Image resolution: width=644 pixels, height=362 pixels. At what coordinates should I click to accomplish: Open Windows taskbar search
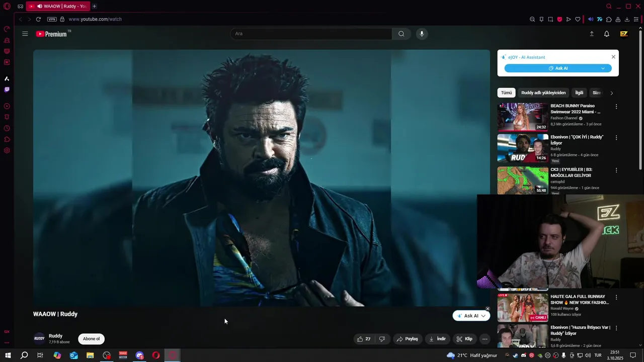pos(24,355)
